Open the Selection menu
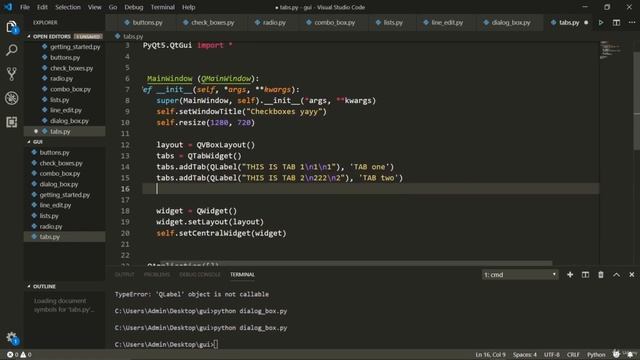 point(68,7)
